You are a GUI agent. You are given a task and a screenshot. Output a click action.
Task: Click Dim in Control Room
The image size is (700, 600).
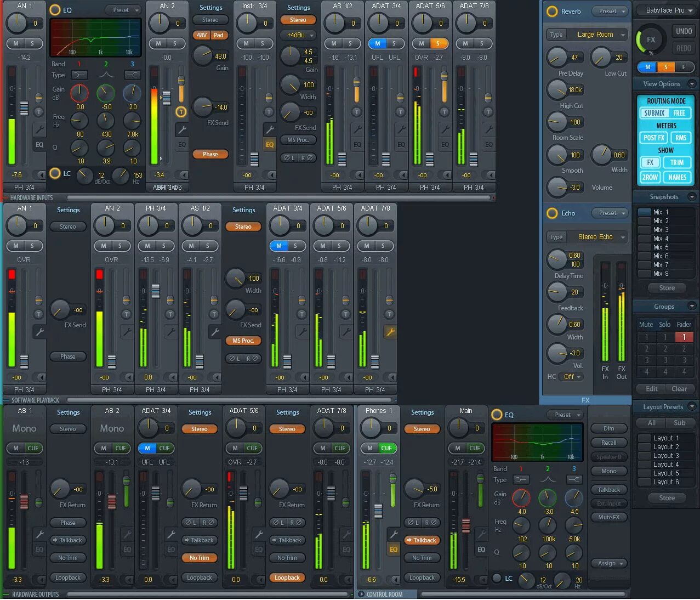pos(609,428)
